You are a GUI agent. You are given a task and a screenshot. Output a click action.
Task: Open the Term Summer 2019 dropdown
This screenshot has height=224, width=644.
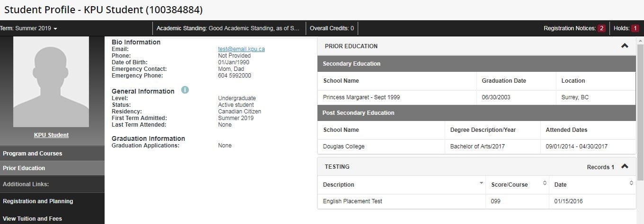point(28,28)
